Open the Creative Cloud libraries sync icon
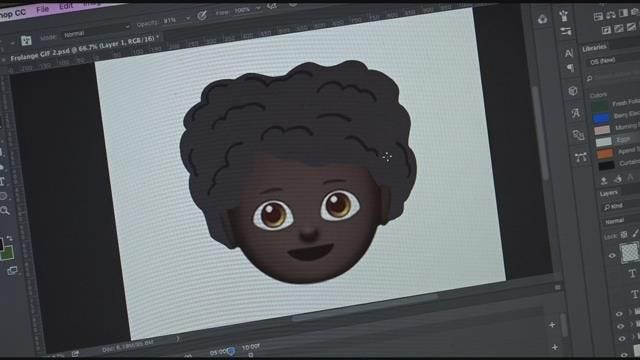Image resolution: width=640 pixels, height=360 pixels. click(542, 19)
